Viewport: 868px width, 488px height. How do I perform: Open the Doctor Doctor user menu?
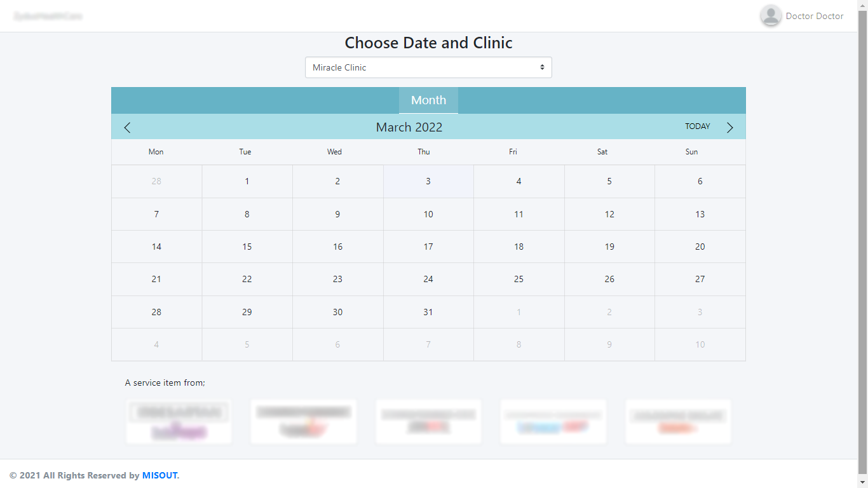click(x=815, y=16)
